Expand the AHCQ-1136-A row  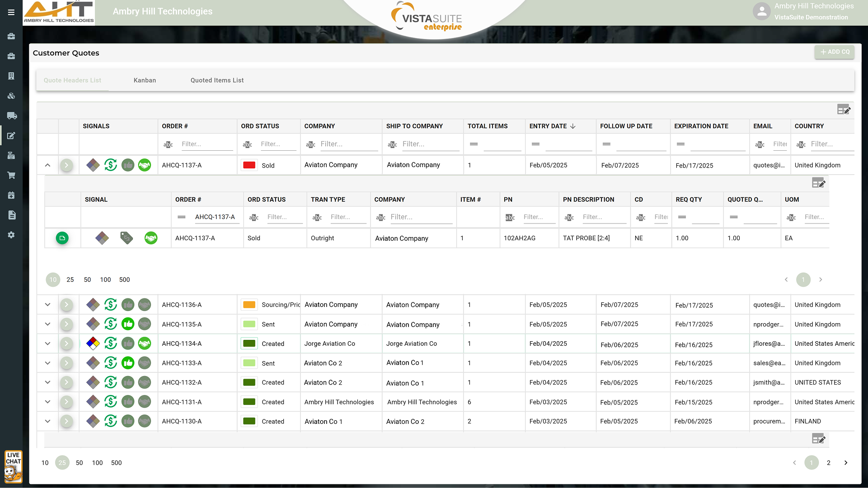coord(47,305)
